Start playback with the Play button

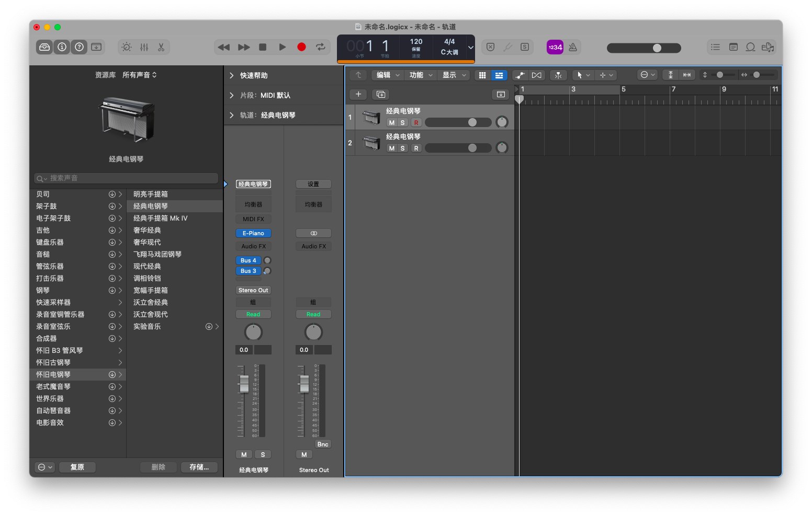pos(283,47)
